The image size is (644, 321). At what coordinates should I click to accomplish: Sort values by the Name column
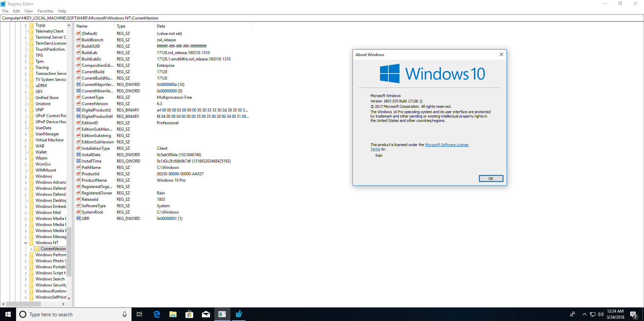(x=95, y=26)
